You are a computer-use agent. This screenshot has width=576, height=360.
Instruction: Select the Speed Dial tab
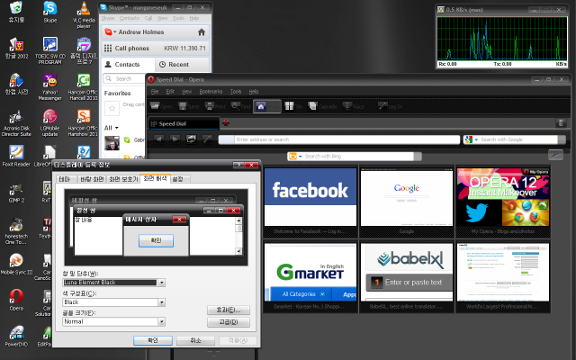pos(184,124)
